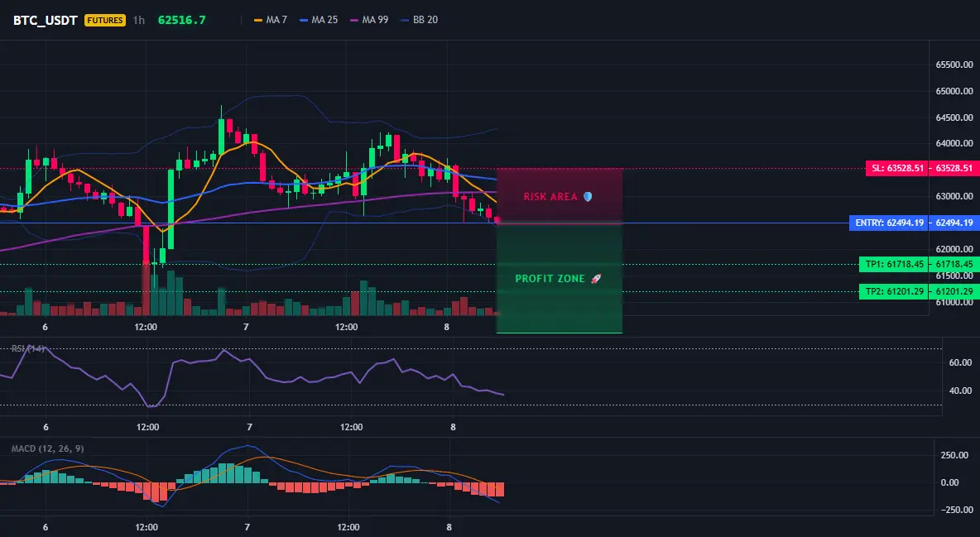Viewport: 980px width, 537px height.
Task: Click the rocket icon next to PROFIT ZONE
Action: coord(596,279)
